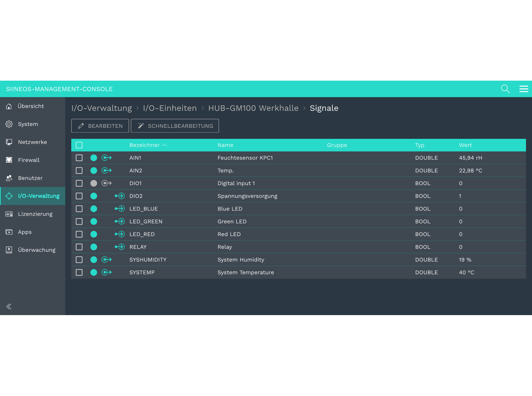This screenshot has width=532, height=396.
Task: Click the Lizenzierung license icon
Action: pyautogui.click(x=9, y=214)
